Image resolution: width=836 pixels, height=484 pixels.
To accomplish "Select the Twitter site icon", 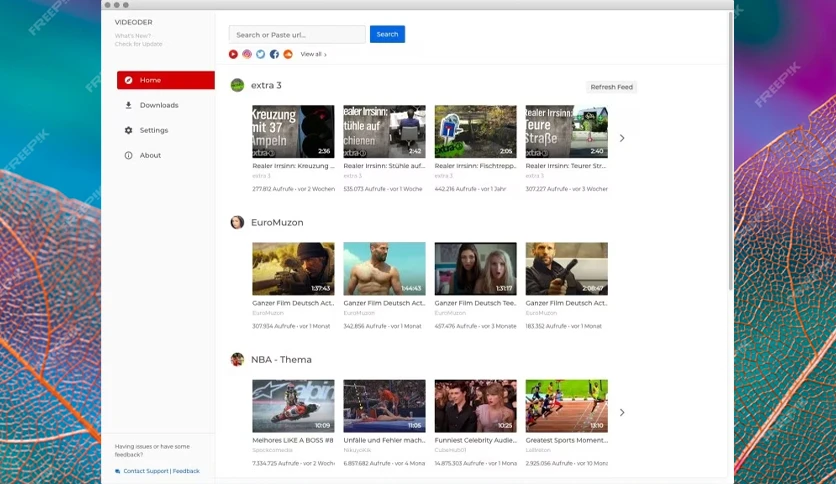I will click(x=261, y=54).
